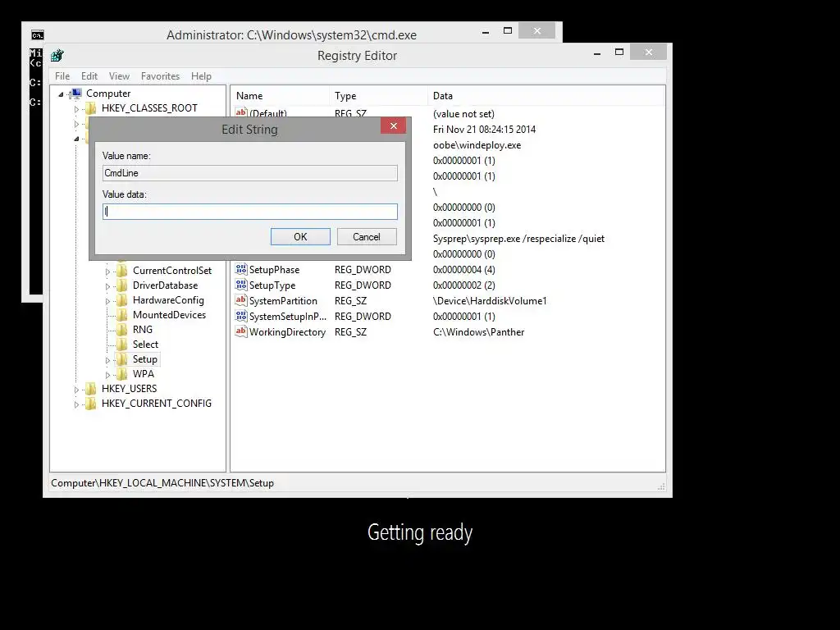Select the Computer icon in the tree
Screen dimensions: 840x630
[x=76, y=94]
